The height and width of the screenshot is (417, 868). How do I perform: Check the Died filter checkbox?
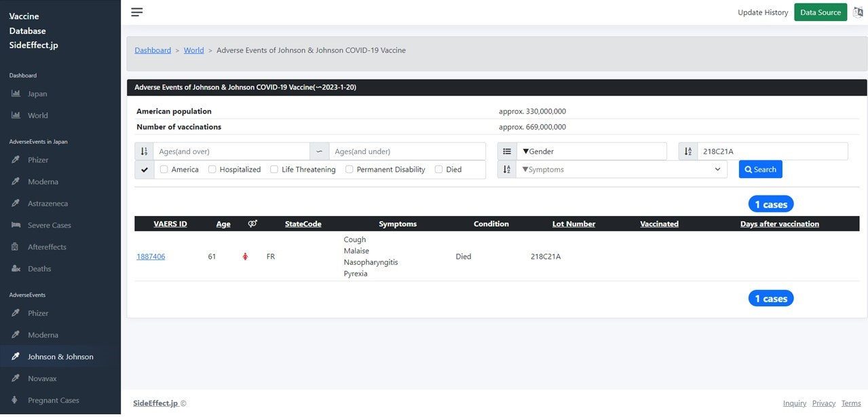click(x=438, y=170)
